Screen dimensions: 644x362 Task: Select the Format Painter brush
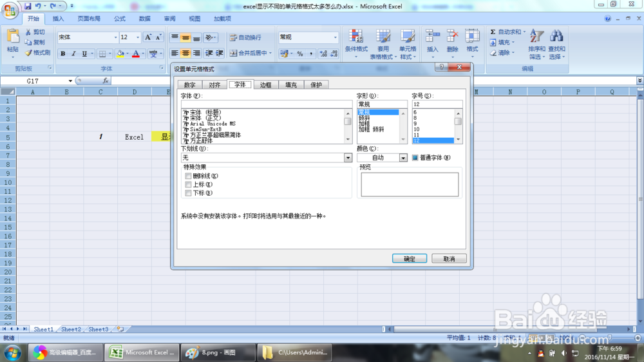tap(28, 53)
